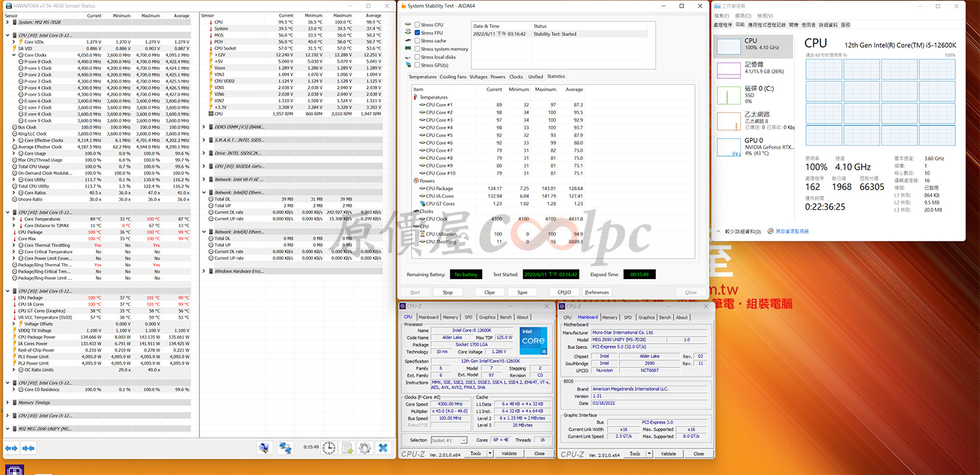Click CPU-Z title icon in Mainboard window
This screenshot has height=475, width=980.
pyautogui.click(x=562, y=306)
